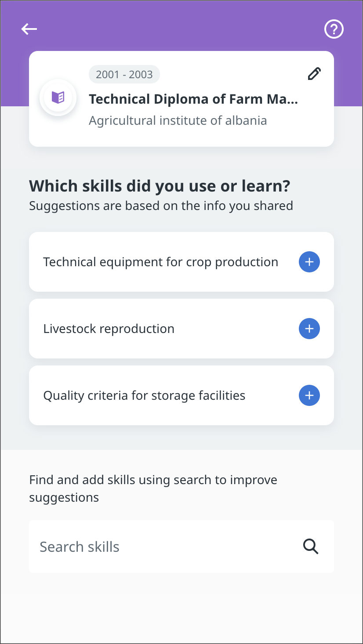363x644 pixels.
Task: Click the purple book education icon
Action: pyautogui.click(x=58, y=98)
